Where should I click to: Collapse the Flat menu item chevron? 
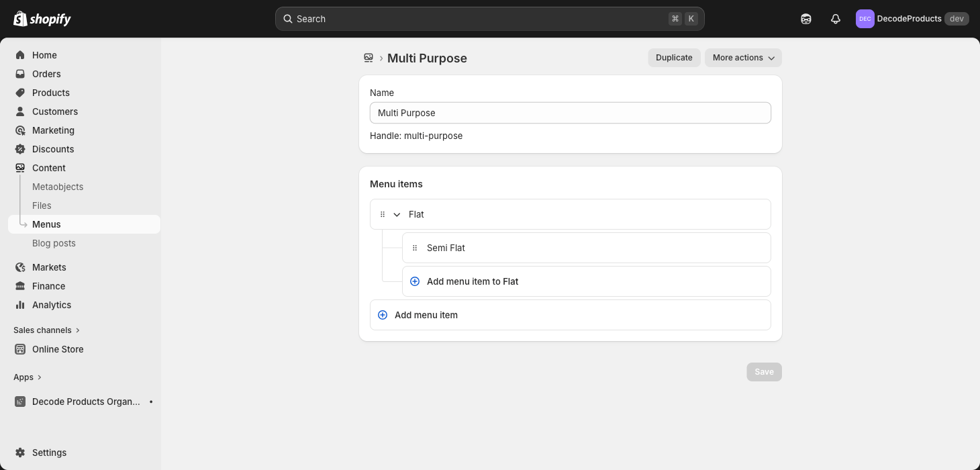coord(397,214)
